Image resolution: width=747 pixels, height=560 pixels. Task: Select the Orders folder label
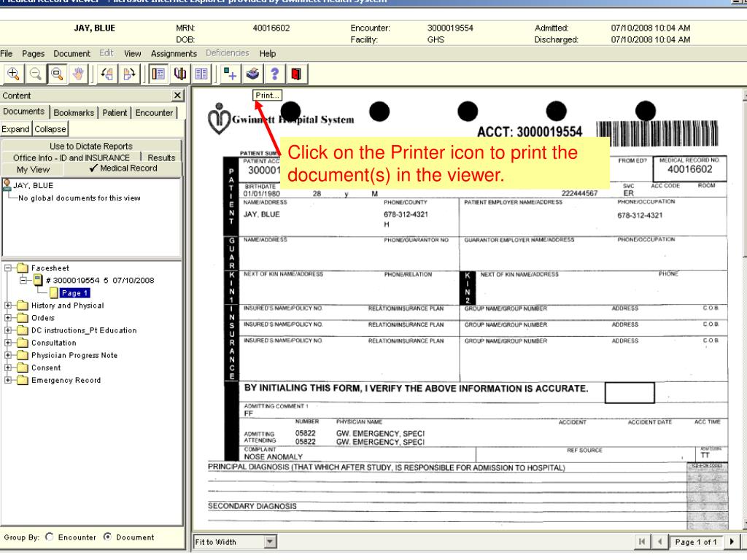(x=43, y=318)
